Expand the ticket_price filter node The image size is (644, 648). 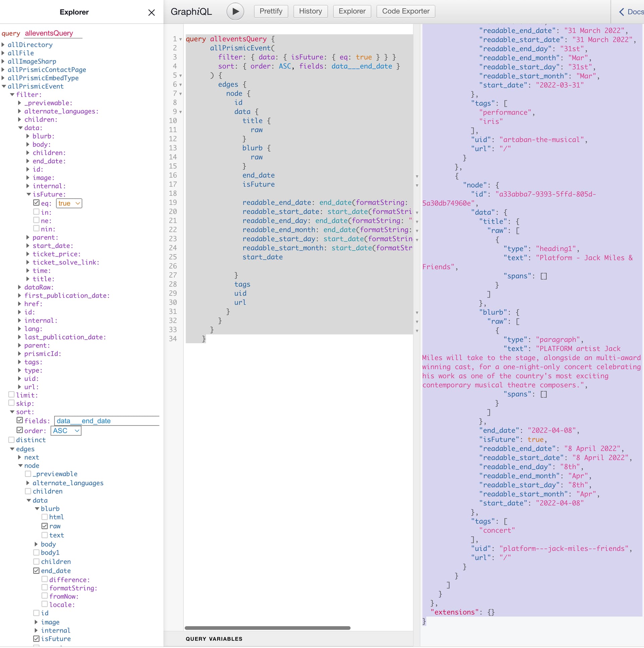28,254
